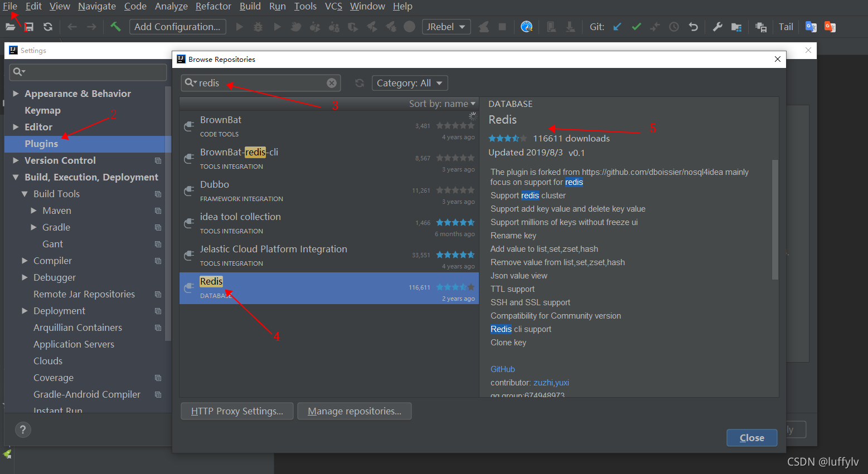The image size is (868, 474).
Task: Collapse the Build Tools tree node
Action: 25,194
